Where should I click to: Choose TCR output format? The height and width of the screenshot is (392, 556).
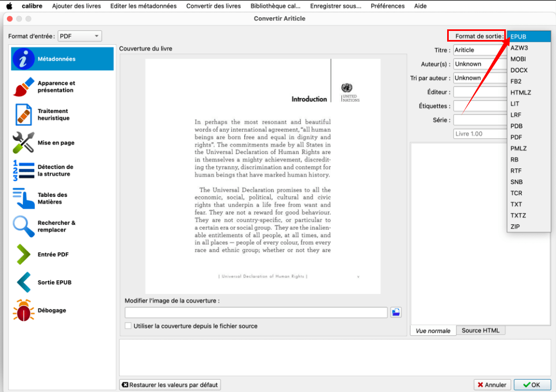tap(529, 193)
